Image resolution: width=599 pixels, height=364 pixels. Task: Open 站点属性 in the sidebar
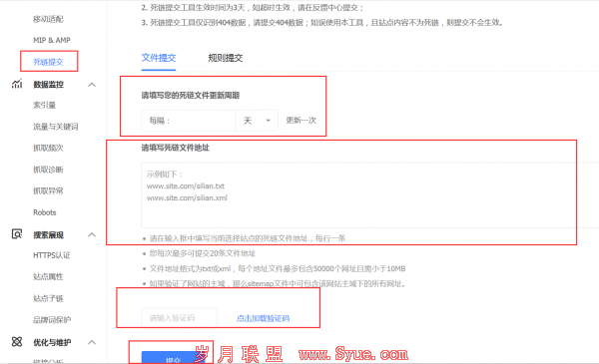tap(48, 276)
